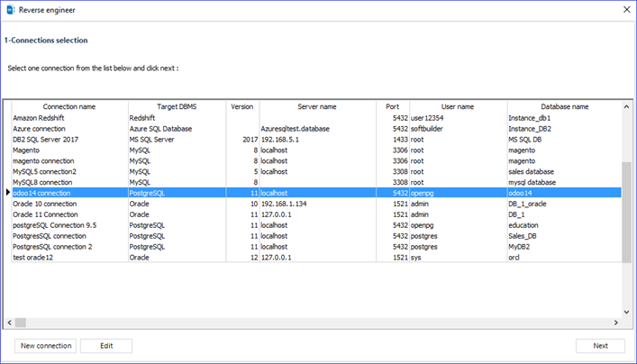Click the MS SQL DB database cell
The width and height of the screenshot is (637, 364).
coord(564,140)
